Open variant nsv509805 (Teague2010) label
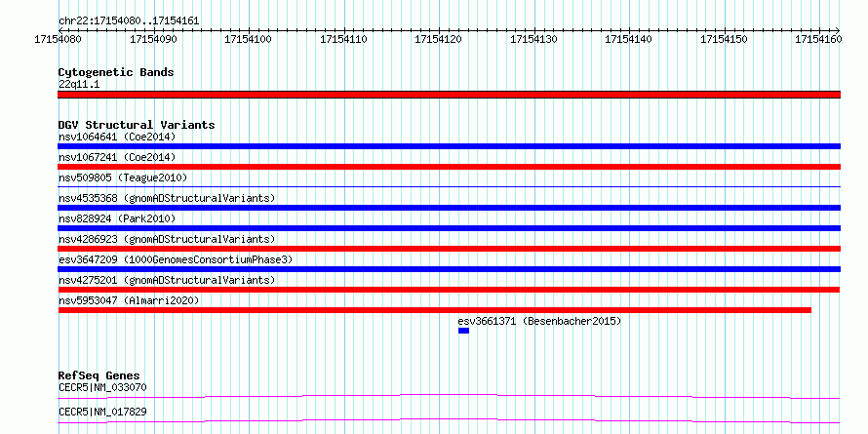 coord(123,178)
